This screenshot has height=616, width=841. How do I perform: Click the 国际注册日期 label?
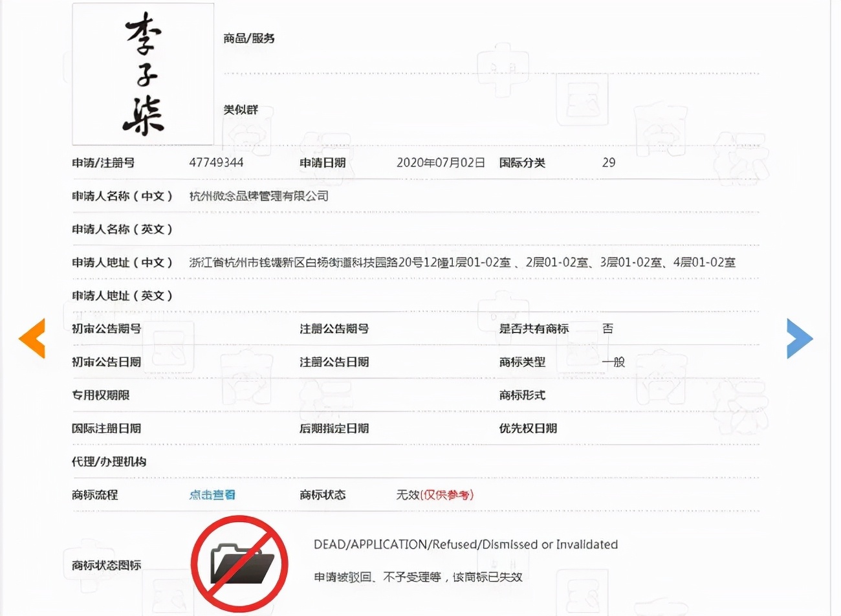(x=106, y=428)
